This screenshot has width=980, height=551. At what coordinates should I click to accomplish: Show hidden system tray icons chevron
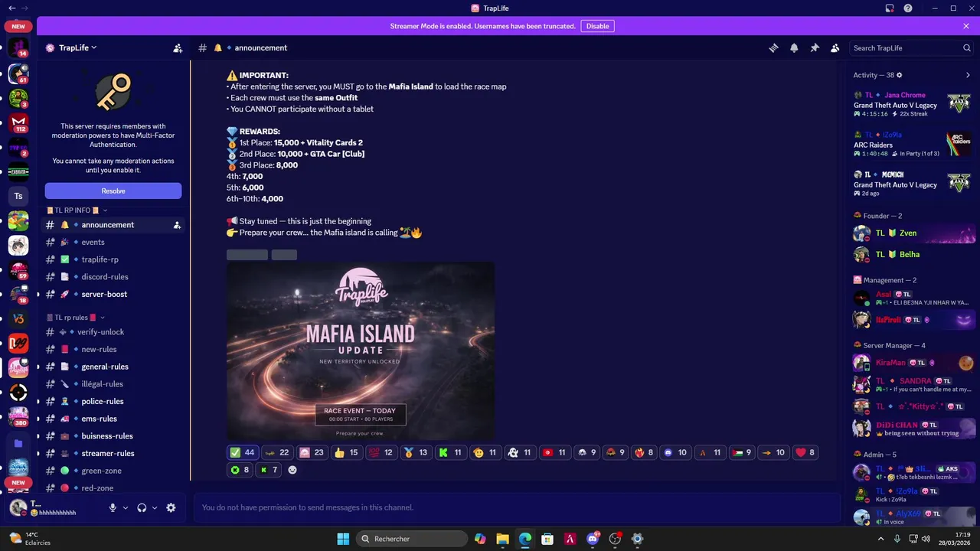[881, 539]
